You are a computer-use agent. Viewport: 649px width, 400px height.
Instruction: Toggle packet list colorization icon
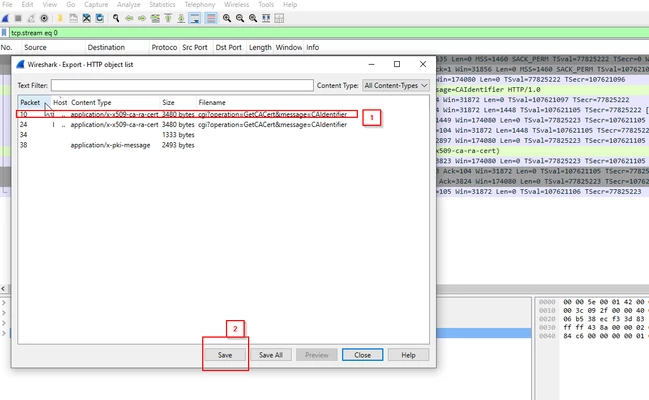211,18
